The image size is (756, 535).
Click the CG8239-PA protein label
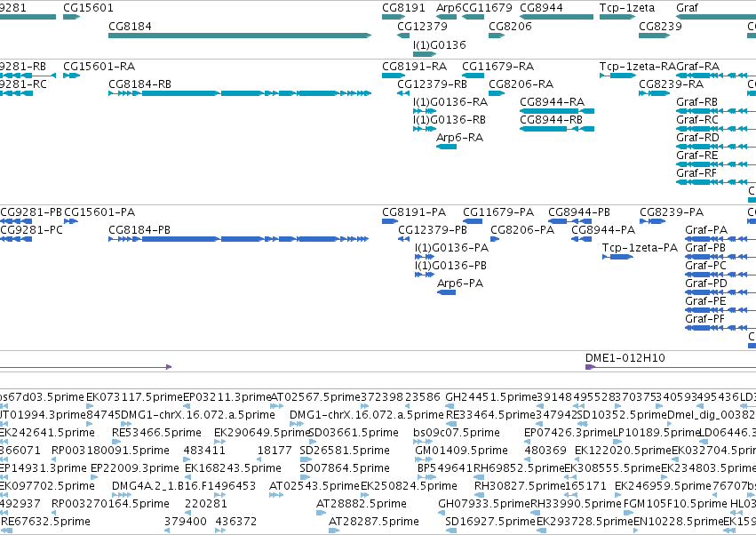(x=672, y=212)
